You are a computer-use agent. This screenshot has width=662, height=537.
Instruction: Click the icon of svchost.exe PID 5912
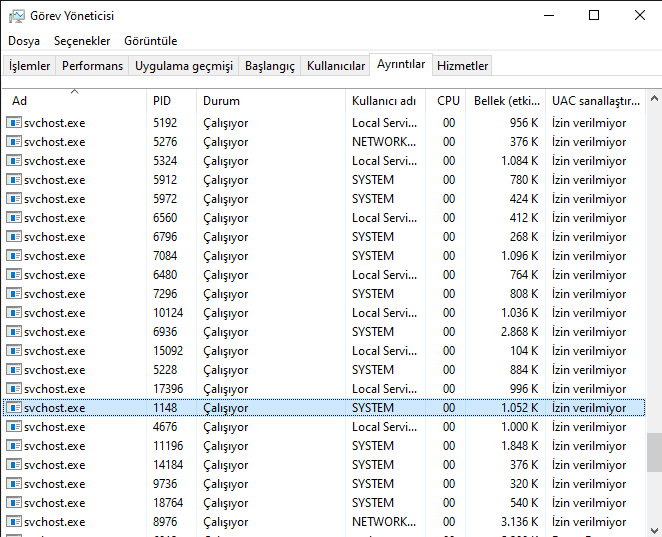coord(14,179)
